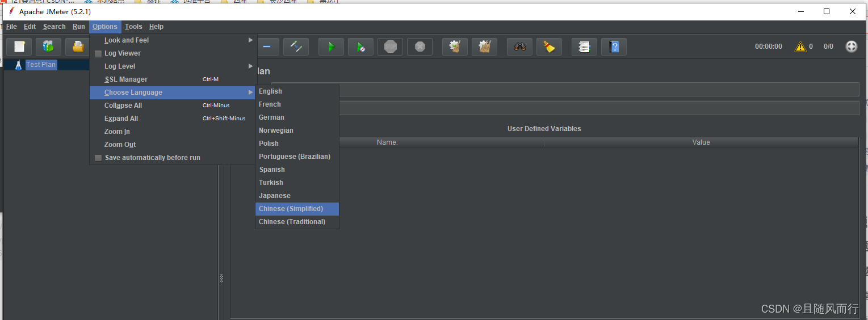Screen dimensions: 868x320
Task: Click the Clear toolbar icon
Action: point(455,47)
